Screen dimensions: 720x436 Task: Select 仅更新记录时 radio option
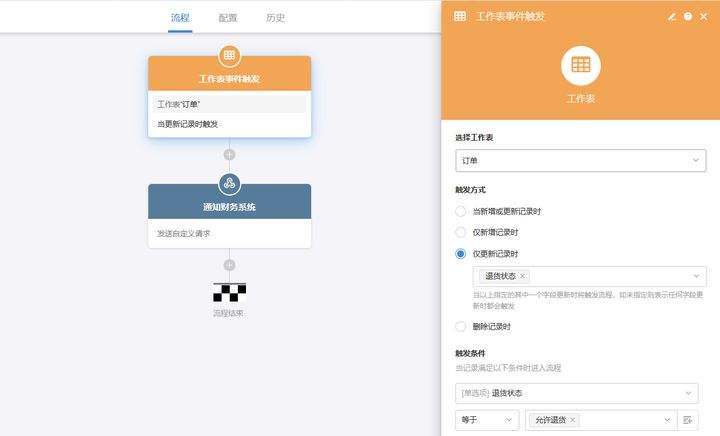pos(460,254)
